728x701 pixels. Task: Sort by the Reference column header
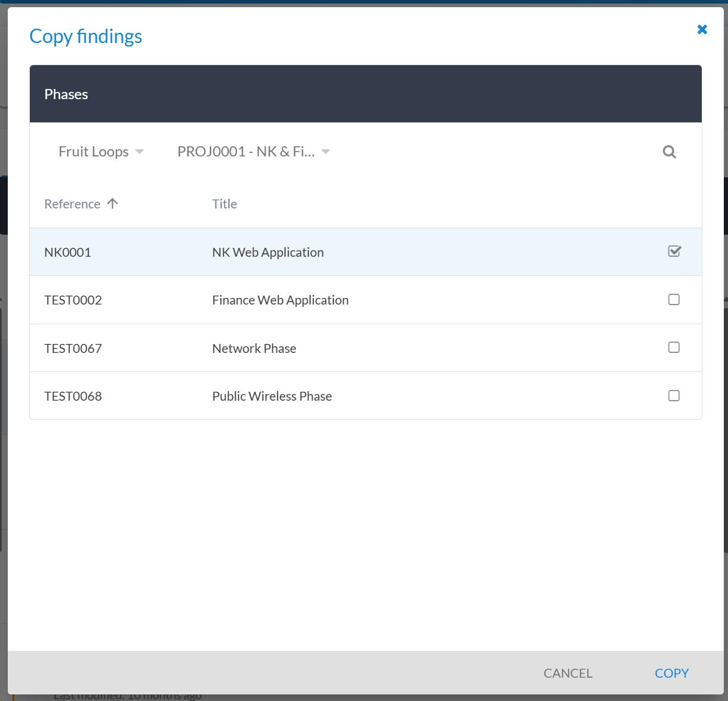point(72,204)
